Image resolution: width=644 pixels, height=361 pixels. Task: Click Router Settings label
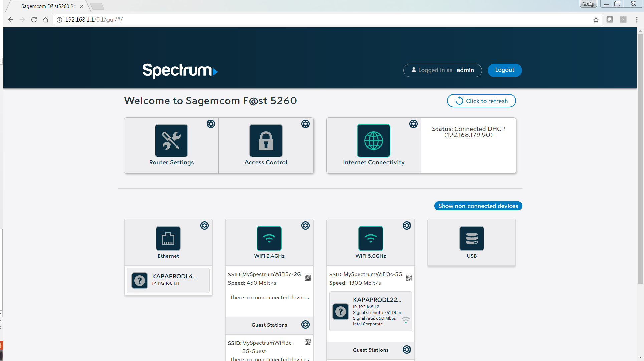(x=171, y=162)
